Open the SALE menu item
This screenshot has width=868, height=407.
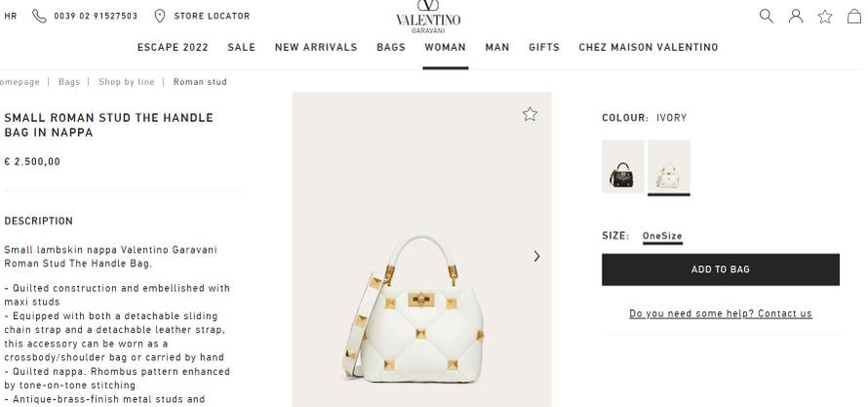click(x=241, y=48)
